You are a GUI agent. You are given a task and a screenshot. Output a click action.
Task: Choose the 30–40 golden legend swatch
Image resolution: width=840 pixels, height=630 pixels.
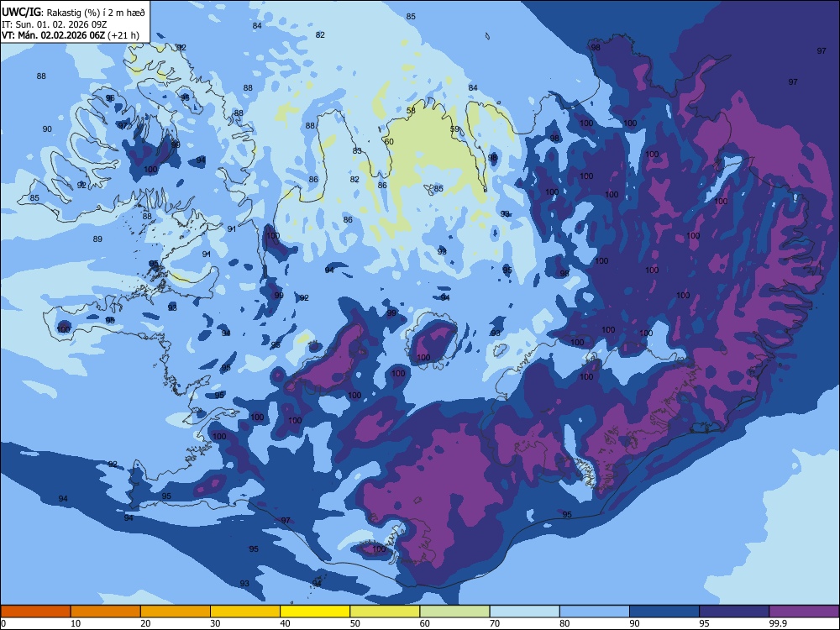pyautogui.click(x=245, y=612)
